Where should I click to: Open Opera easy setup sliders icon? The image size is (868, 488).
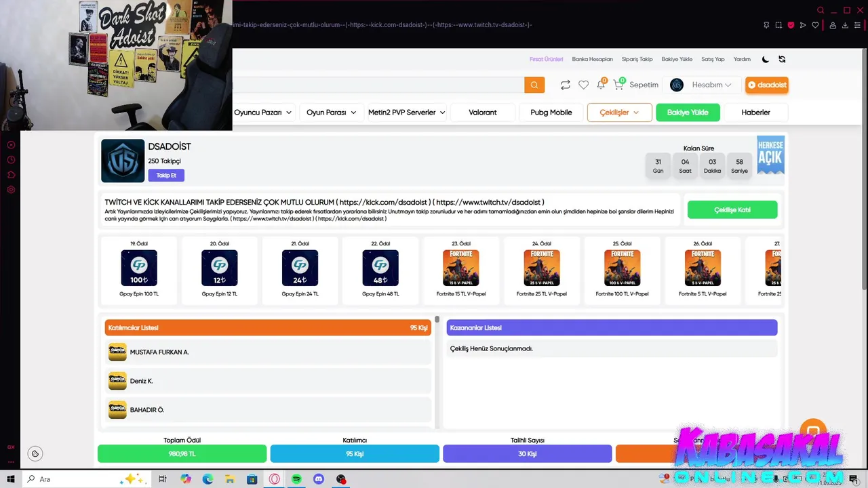857,25
